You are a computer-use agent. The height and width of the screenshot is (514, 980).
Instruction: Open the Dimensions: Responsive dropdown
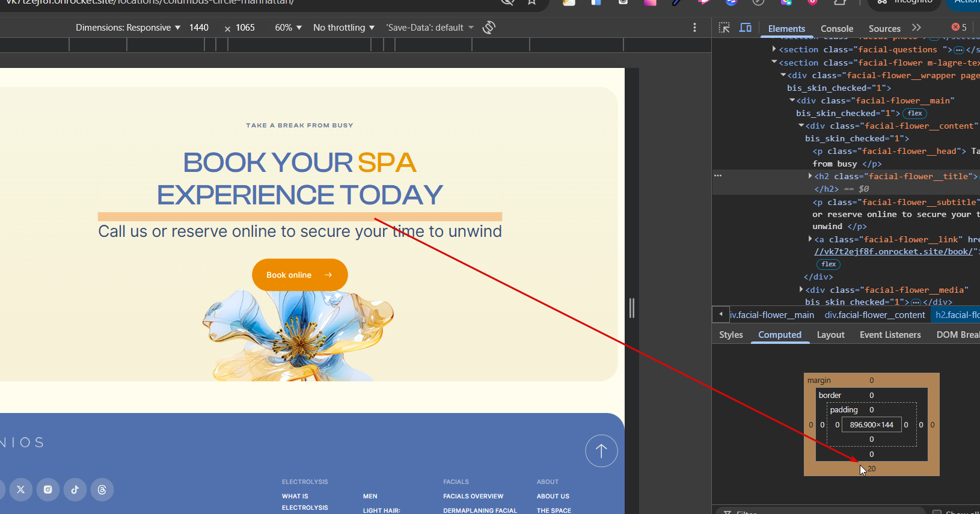127,28
